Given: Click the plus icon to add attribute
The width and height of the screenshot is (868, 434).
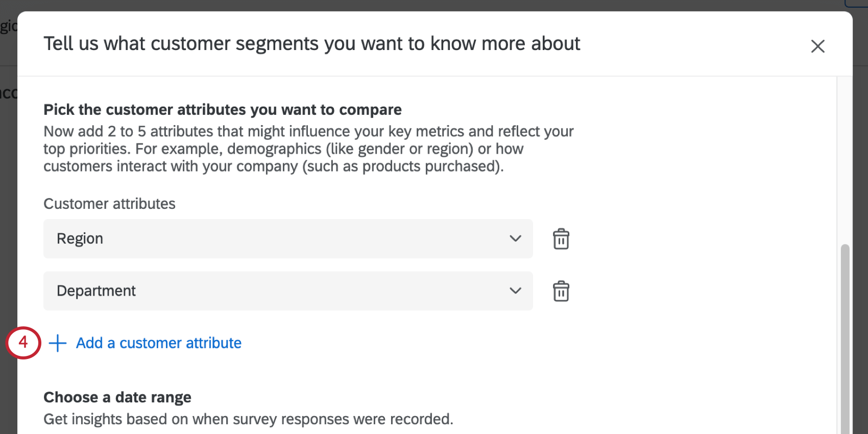Looking at the screenshot, I should (58, 343).
